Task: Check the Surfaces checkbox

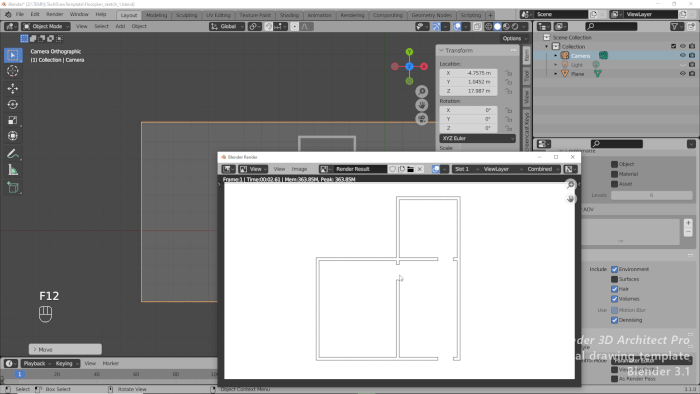Action: (614, 279)
